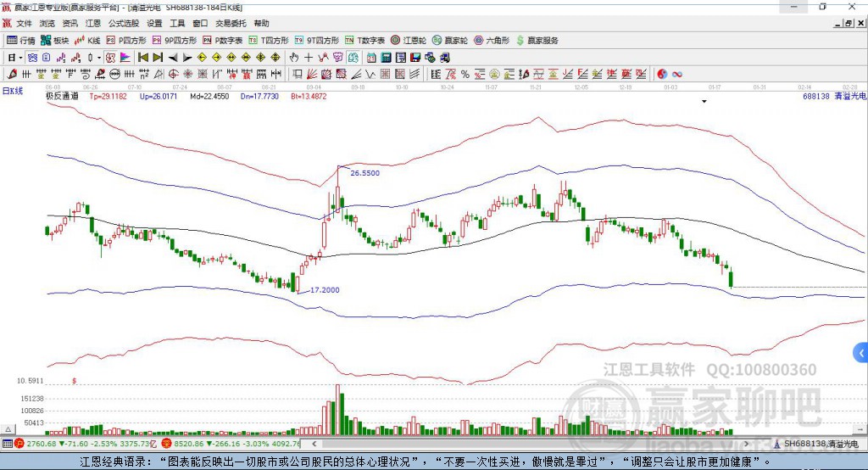This screenshot has width=868, height=470.
Task: Open the 板块 sector view
Action: coord(54,41)
